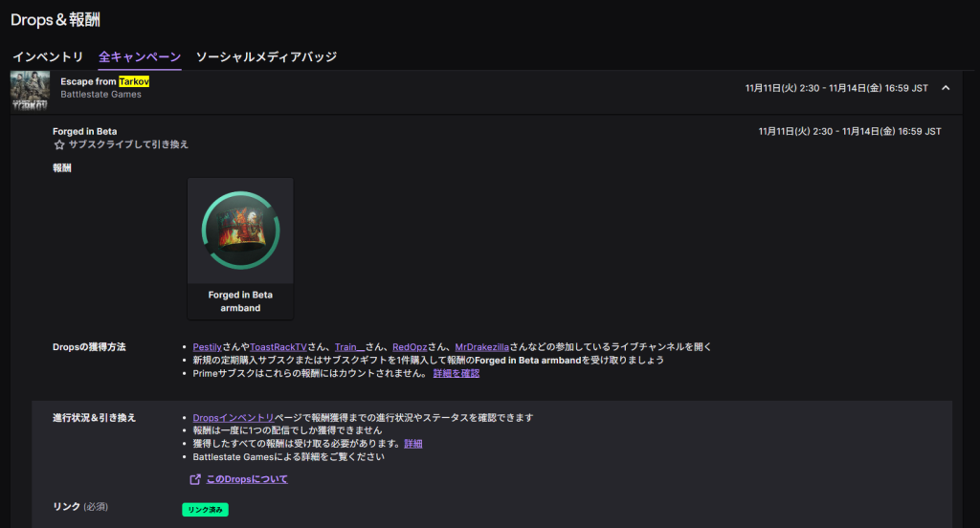Open the インベントリ tab
The width and height of the screenshot is (980, 528).
48,57
